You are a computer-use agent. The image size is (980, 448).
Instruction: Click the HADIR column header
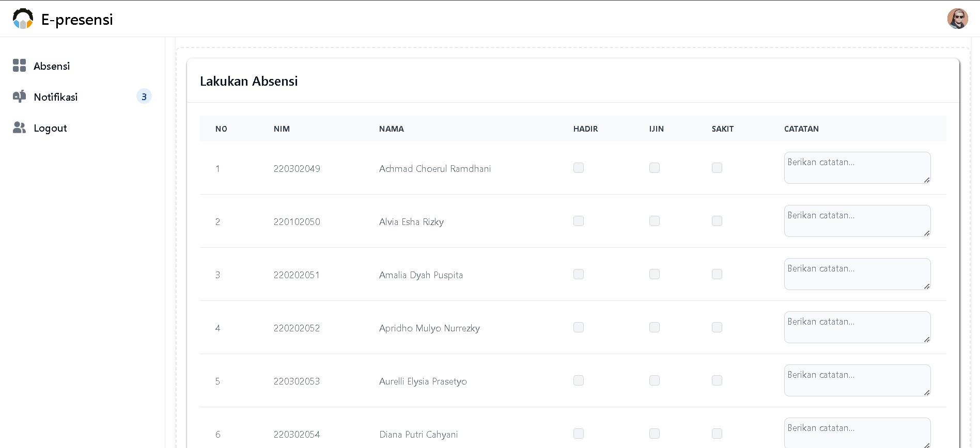tap(585, 129)
